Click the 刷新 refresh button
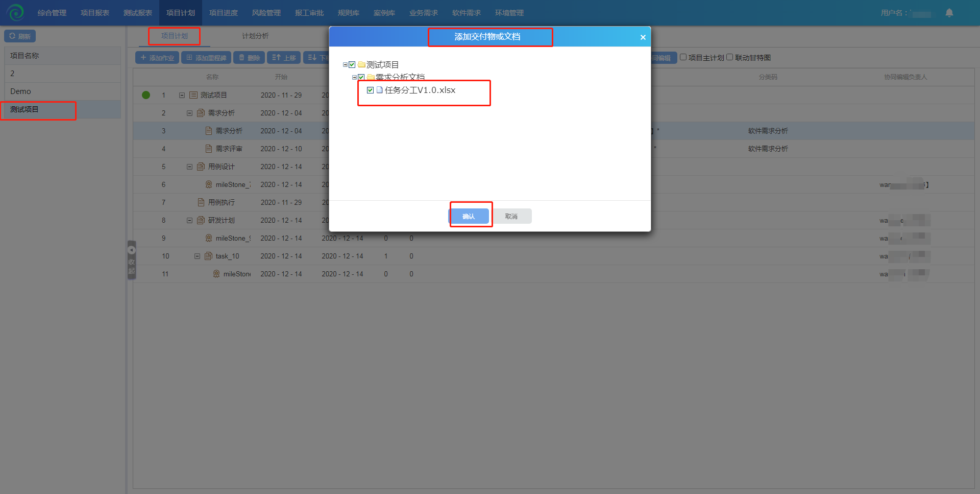Viewport: 980px width, 494px height. coord(20,36)
